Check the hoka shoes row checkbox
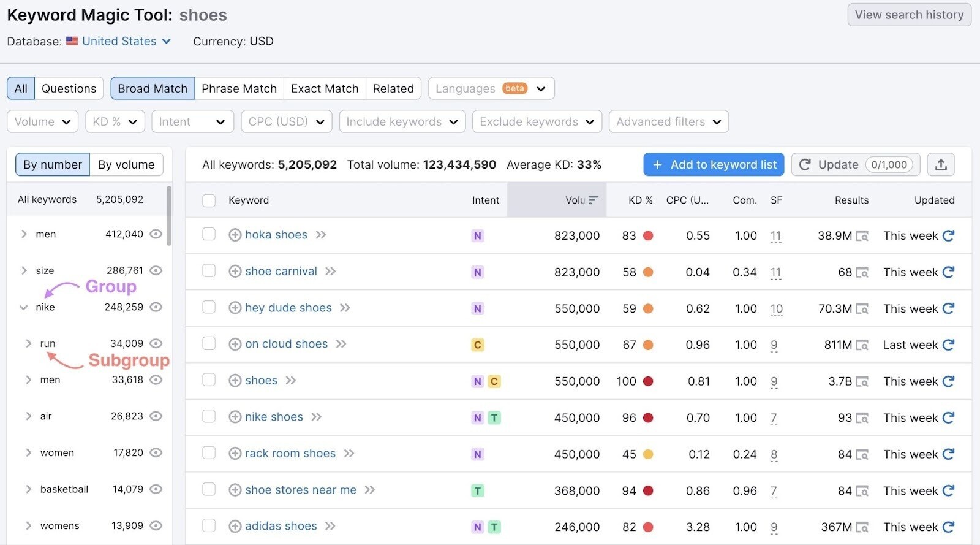Viewport: 980px width, 545px height. click(209, 234)
